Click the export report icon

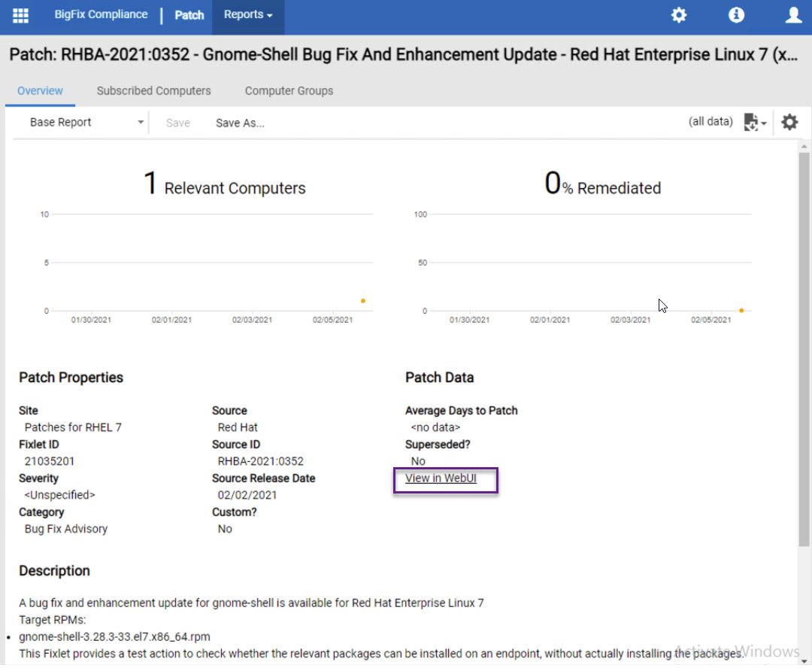click(x=755, y=123)
